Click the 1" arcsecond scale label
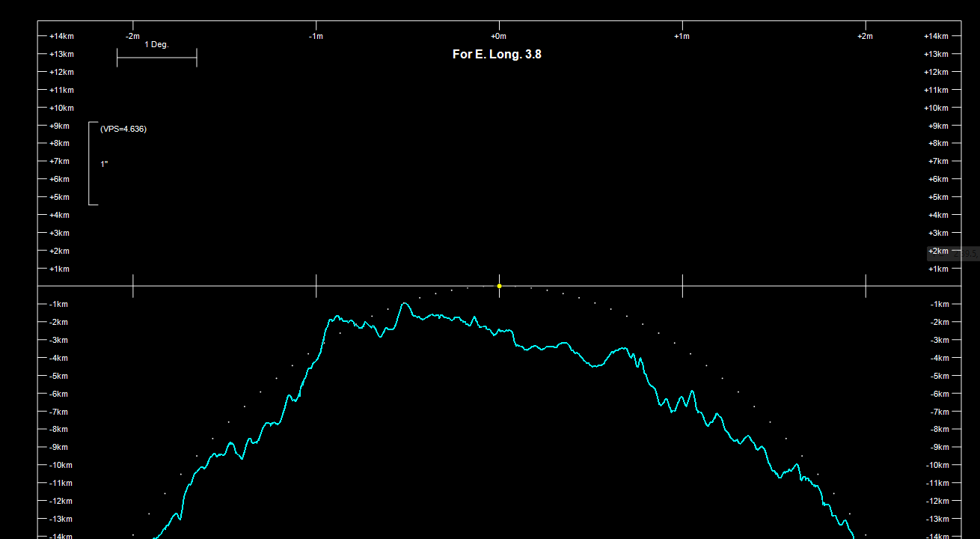Viewport: 980px width, 539px height. pos(104,164)
